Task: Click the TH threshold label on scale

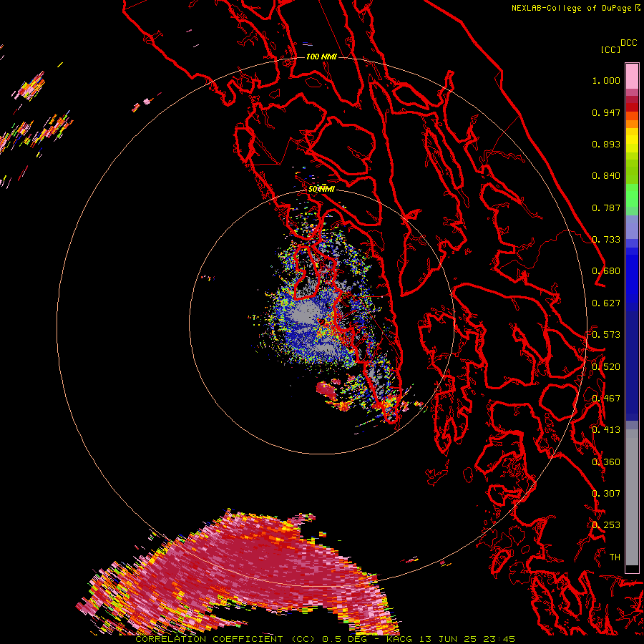Action: tap(615, 557)
